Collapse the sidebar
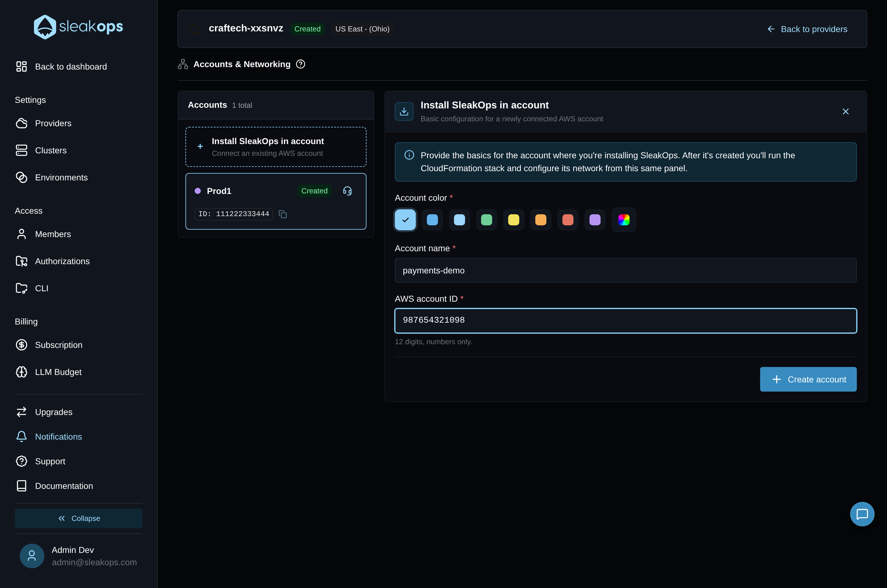This screenshot has height=588, width=887. (79, 518)
